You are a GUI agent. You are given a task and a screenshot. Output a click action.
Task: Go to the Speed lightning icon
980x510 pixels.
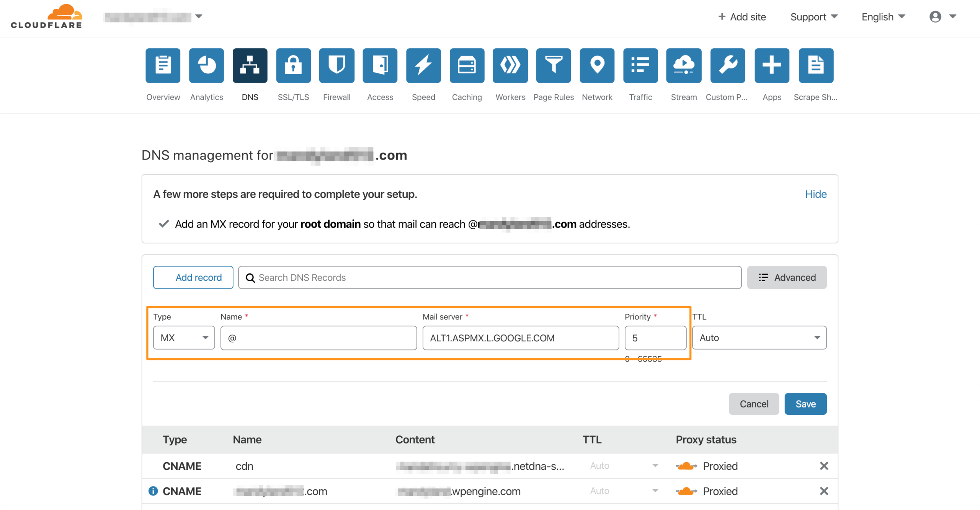click(x=423, y=65)
